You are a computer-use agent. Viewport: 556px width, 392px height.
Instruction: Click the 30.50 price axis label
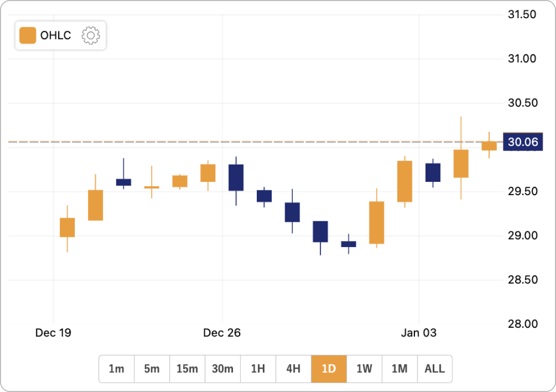coord(523,103)
